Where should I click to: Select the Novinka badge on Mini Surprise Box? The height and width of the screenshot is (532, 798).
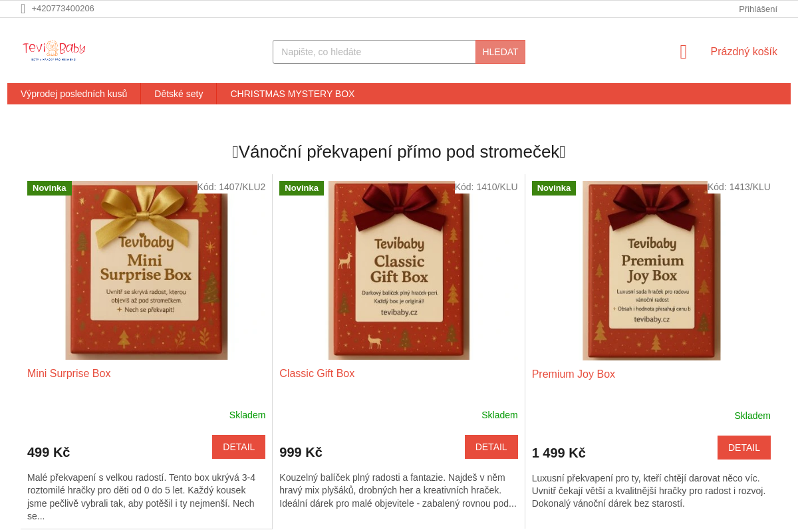[x=49, y=188]
